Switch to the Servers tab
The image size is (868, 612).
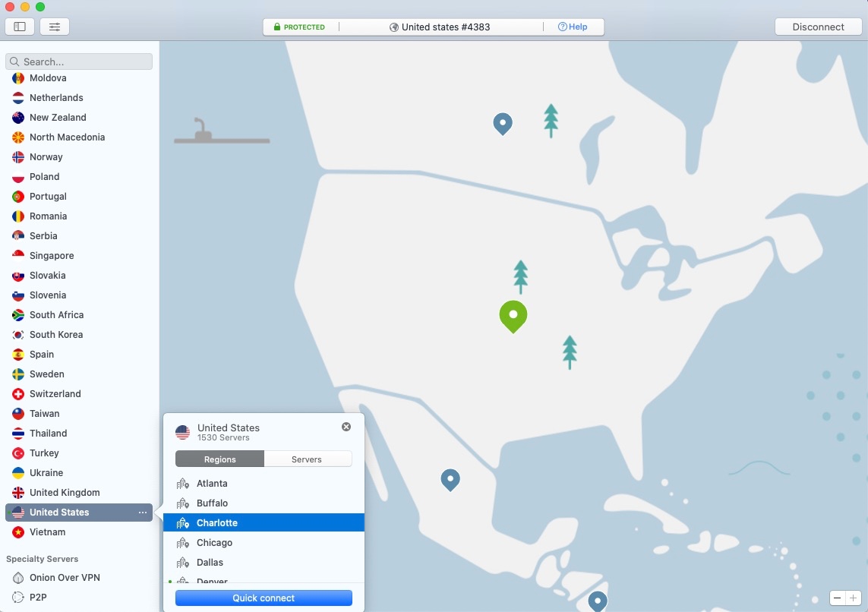pos(307,459)
